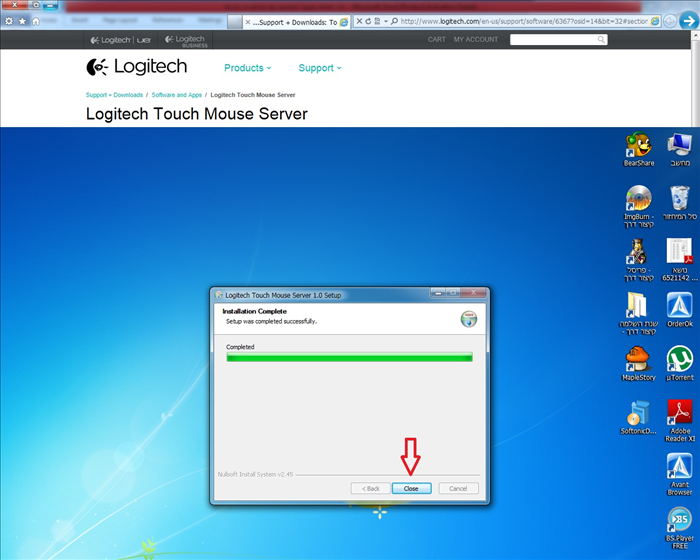Open the Support dropdown menu
Image resolution: width=700 pixels, height=560 pixels.
320,68
